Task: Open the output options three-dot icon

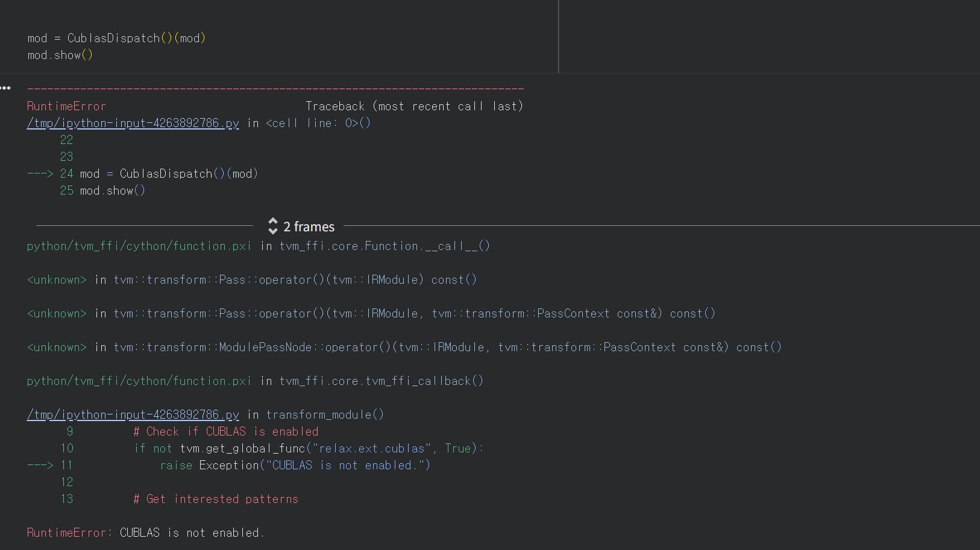Action: [x=6, y=88]
